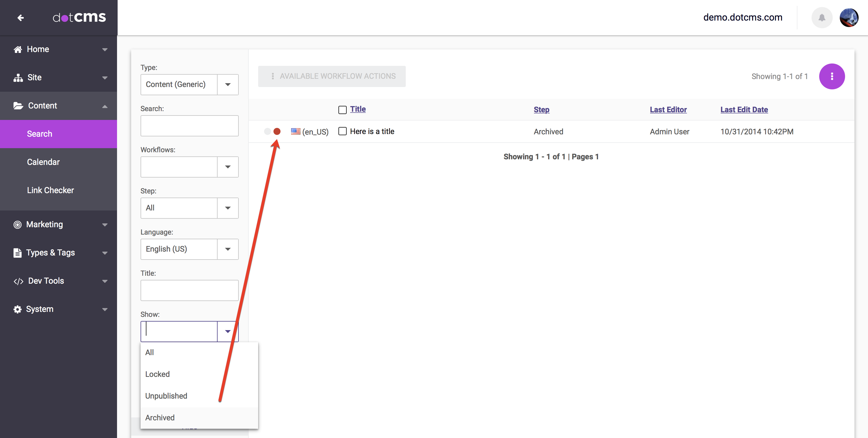868x438 pixels.
Task: Click Available Workflow Actions button
Action: pos(332,76)
